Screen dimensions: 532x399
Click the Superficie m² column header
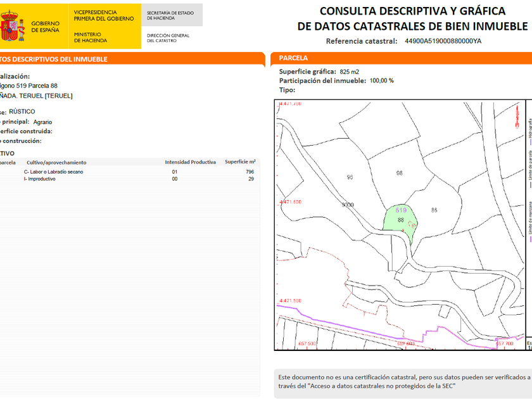point(240,162)
